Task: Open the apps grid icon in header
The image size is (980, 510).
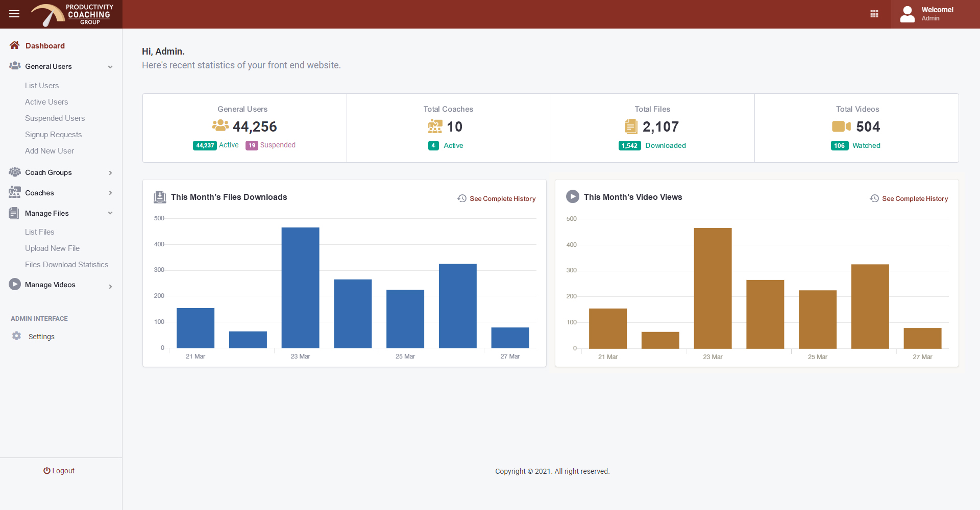Action: coord(874,14)
